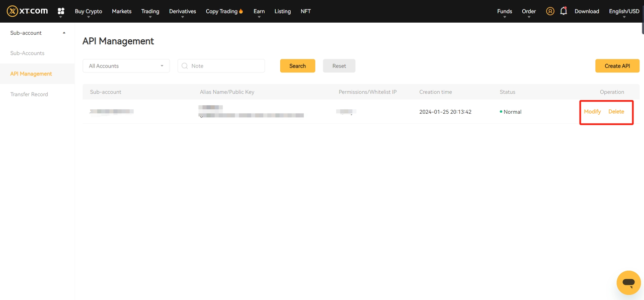Click the Search button
644x300 pixels.
coord(297,66)
